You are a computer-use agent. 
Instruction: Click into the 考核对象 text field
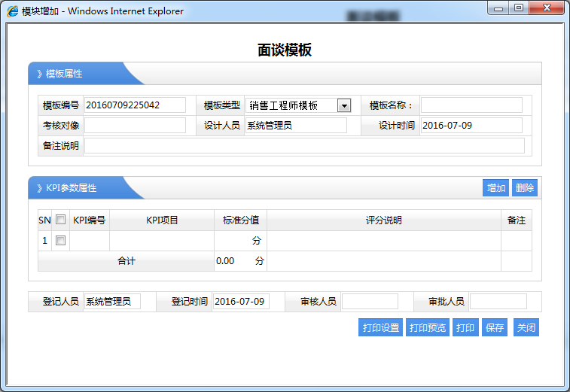(135, 126)
